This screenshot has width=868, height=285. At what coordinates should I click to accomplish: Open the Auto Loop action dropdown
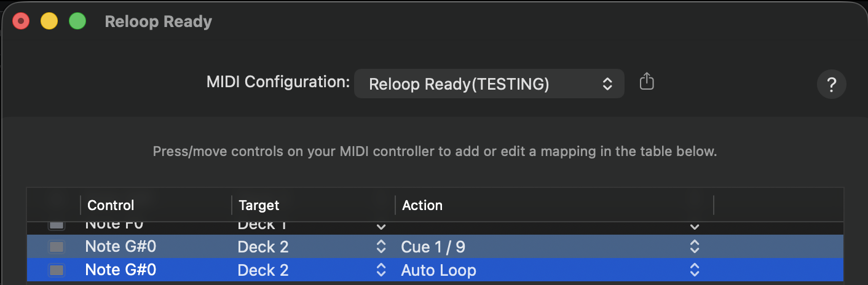click(694, 270)
